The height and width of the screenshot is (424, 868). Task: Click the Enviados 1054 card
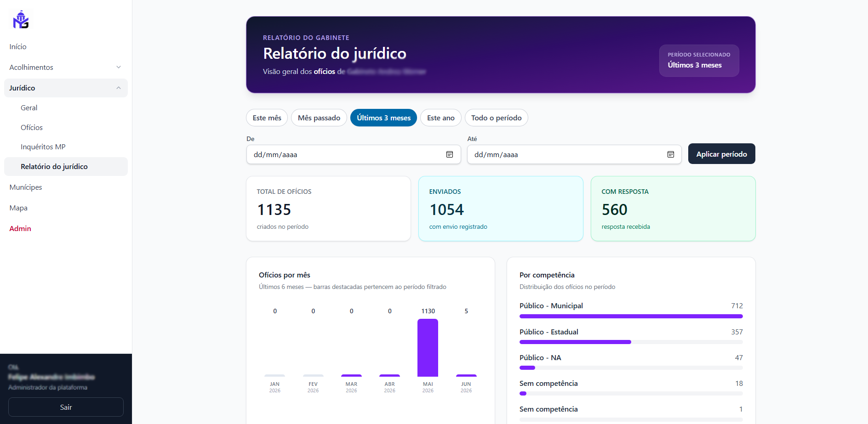coord(501,209)
